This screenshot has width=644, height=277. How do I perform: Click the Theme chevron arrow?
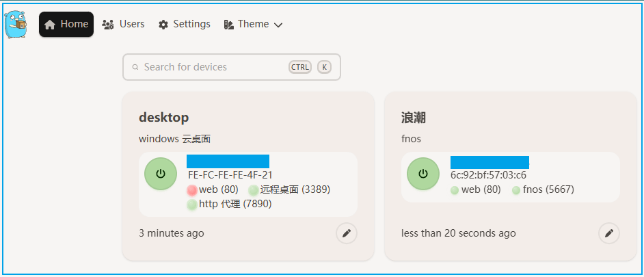coord(278,25)
